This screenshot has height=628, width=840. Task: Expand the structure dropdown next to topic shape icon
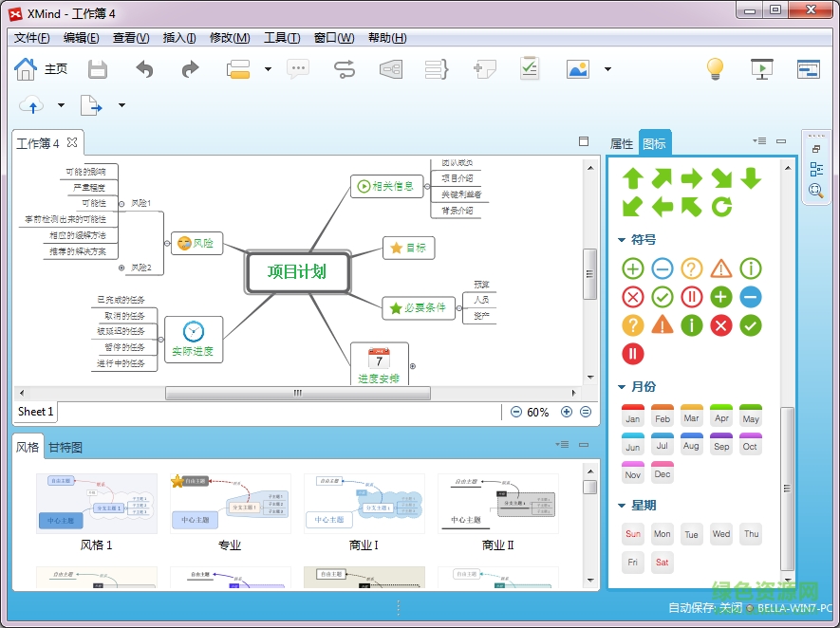[266, 68]
